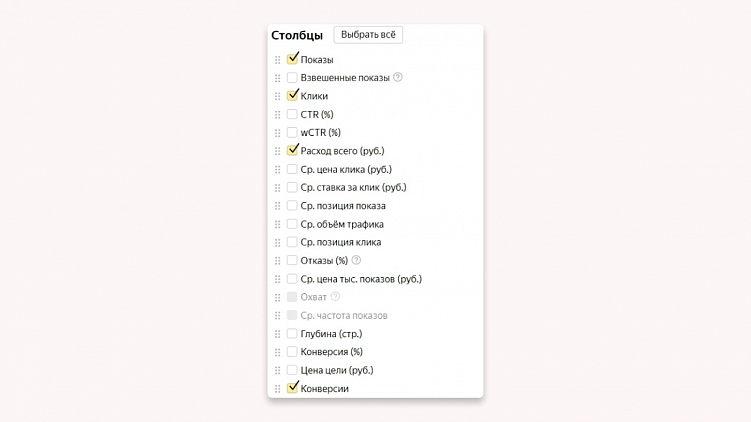Viewport: 751px width, 422px height.
Task: Select the Цена цели (руб.) checkbox
Action: coord(292,370)
